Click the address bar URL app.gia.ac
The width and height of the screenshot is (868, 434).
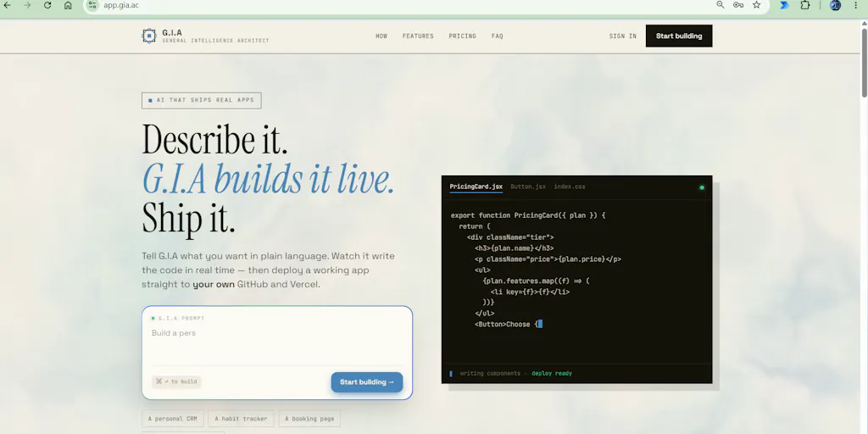point(121,6)
